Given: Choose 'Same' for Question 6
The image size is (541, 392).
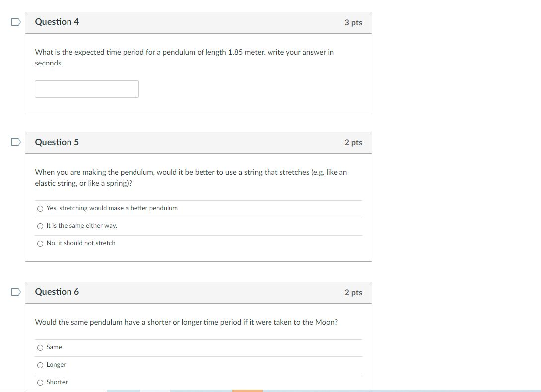Looking at the screenshot, I should [x=40, y=347].
